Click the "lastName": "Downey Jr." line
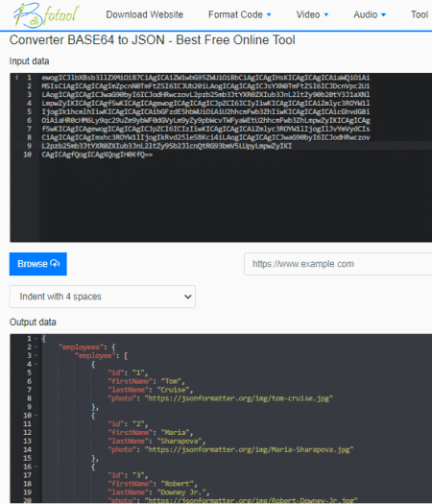The image size is (432, 504). (158, 492)
